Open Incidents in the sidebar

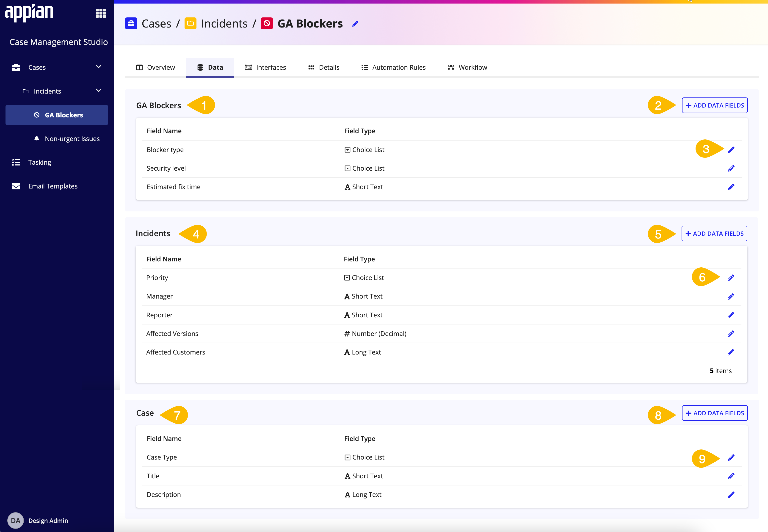tap(47, 91)
